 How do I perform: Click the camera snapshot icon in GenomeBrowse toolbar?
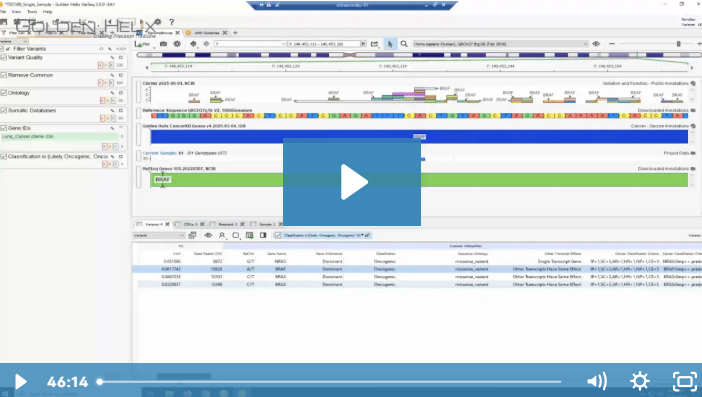[x=163, y=44]
